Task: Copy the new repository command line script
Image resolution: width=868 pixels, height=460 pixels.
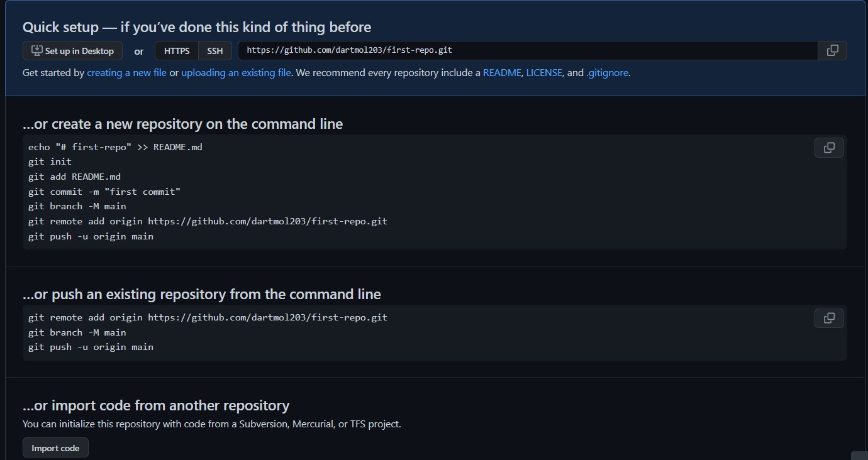Action: click(x=829, y=148)
